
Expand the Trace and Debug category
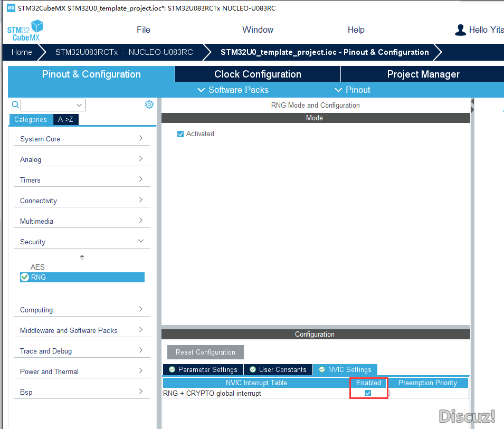[x=82, y=351]
